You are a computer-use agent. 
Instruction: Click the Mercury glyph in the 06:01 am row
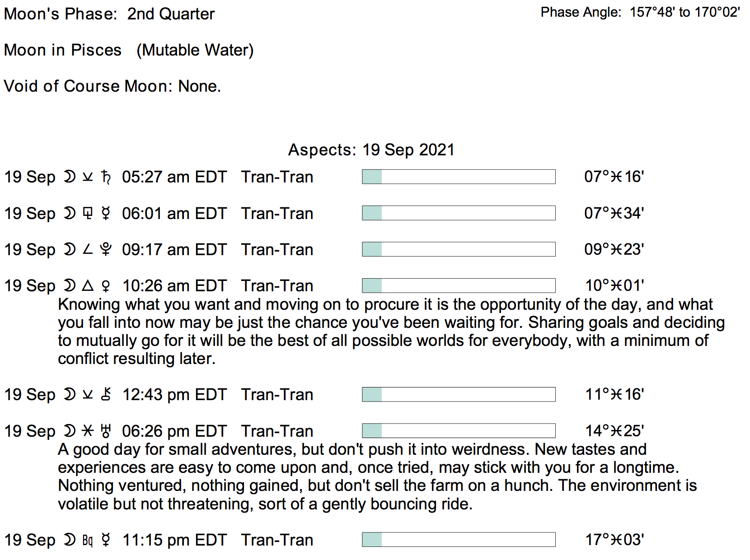(106, 213)
